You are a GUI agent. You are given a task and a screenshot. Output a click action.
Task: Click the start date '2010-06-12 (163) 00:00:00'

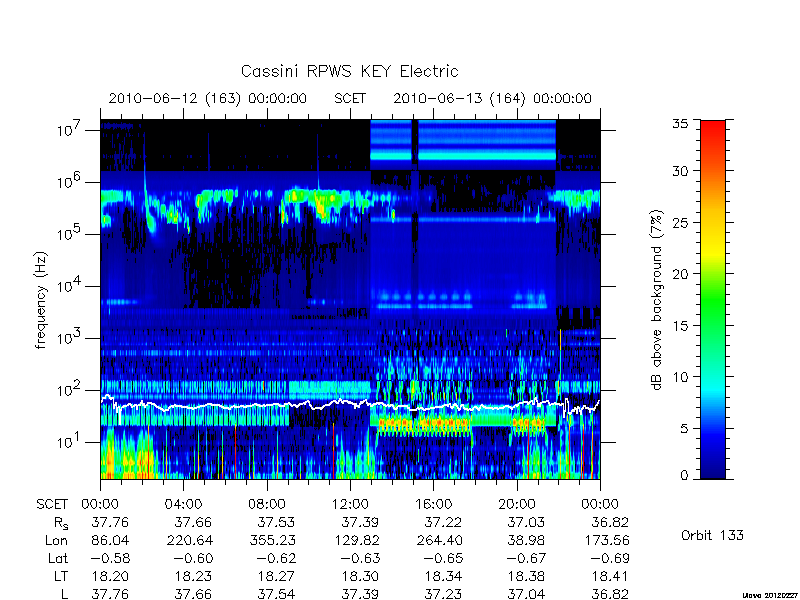pyautogui.click(x=208, y=98)
